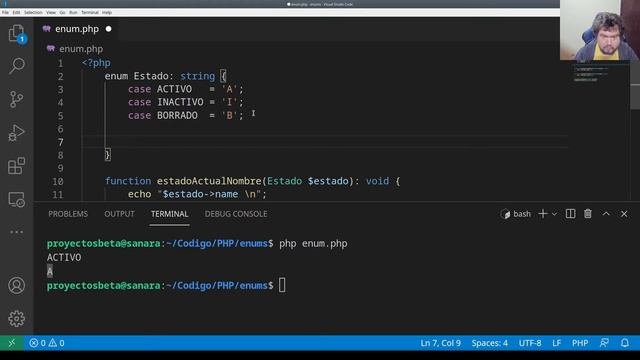This screenshot has width=640, height=360.
Task: Click the terminal prompt input cursor
Action: point(282,285)
